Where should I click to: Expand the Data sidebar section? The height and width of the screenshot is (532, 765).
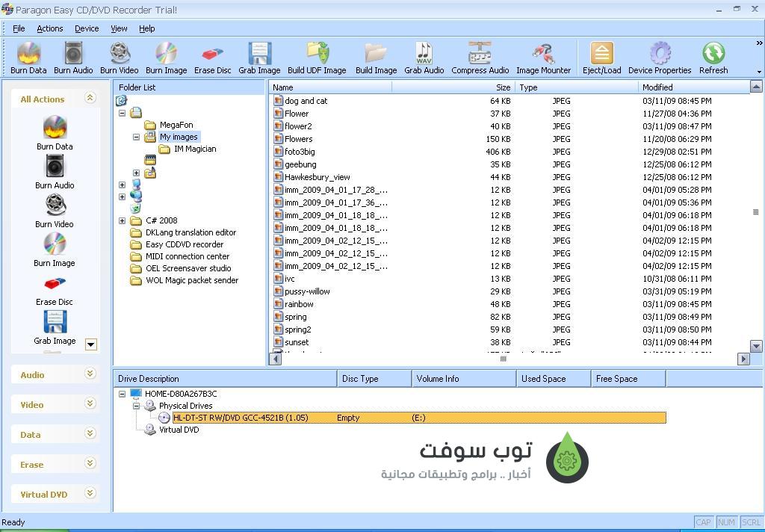pyautogui.click(x=90, y=434)
